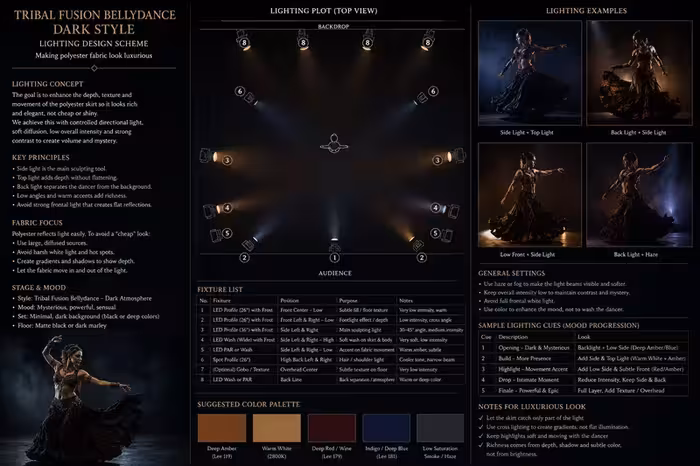Pick the Deep Red / Wine swatch
The width and height of the screenshot is (700, 466).
point(332,428)
